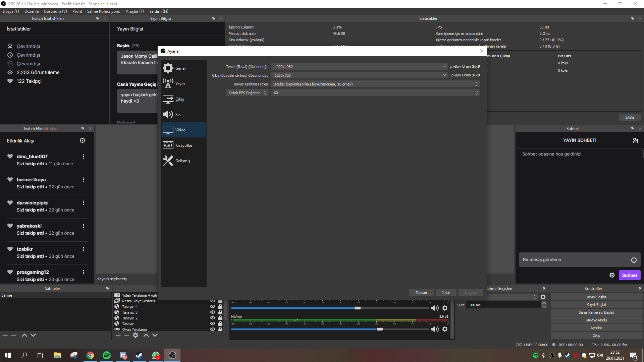The image size is (644, 362).
Task: Open Boyut Azaltma Filtresi dropdown
Action: pos(375,84)
